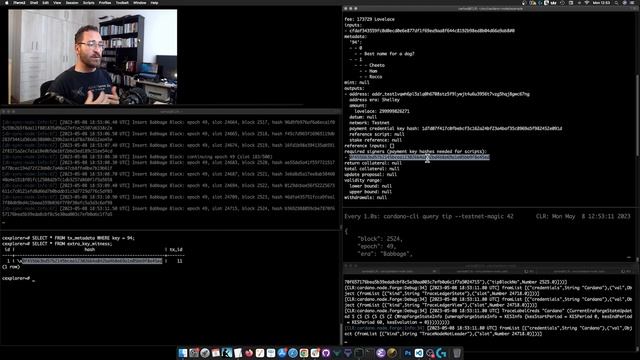Open the Toolbelt menu
Image resolution: width=640 pixels, height=360 pixels.
(122, 2)
